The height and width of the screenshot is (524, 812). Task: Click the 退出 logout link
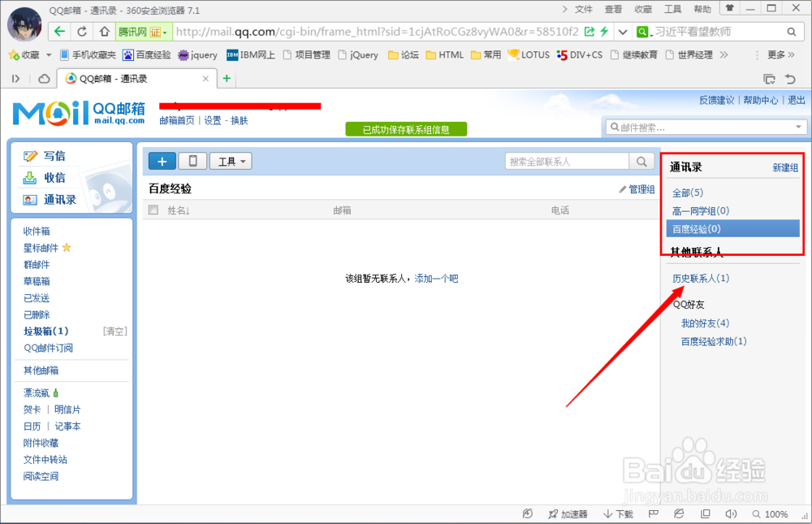(x=796, y=100)
